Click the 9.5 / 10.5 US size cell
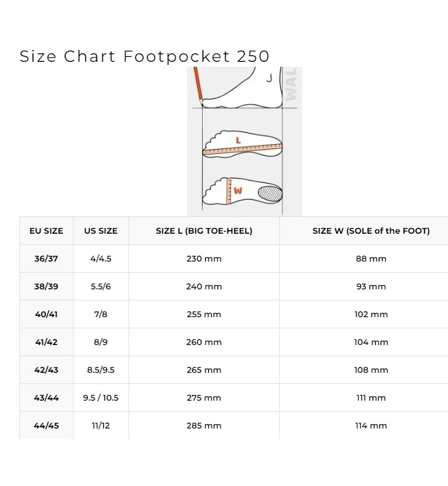This screenshot has height=486, width=448. click(101, 398)
